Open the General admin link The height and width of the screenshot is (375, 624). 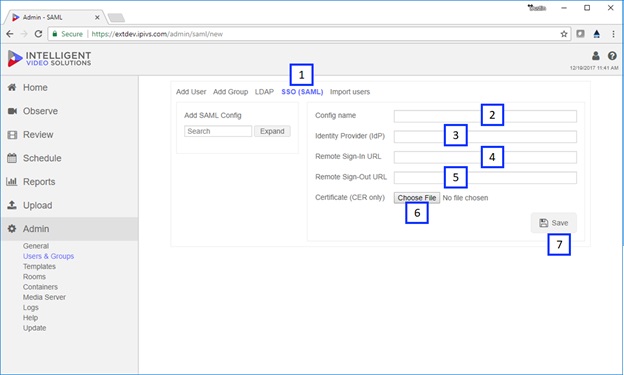[x=36, y=246]
